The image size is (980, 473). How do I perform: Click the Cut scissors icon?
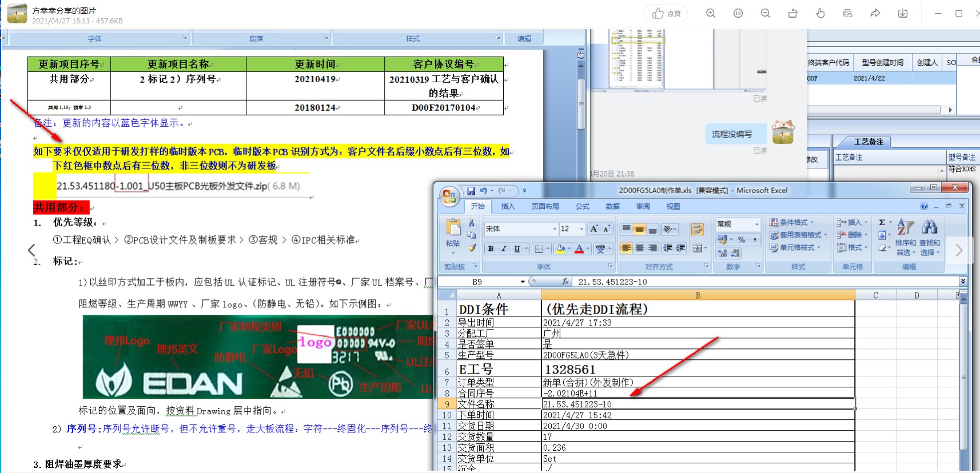tap(472, 223)
